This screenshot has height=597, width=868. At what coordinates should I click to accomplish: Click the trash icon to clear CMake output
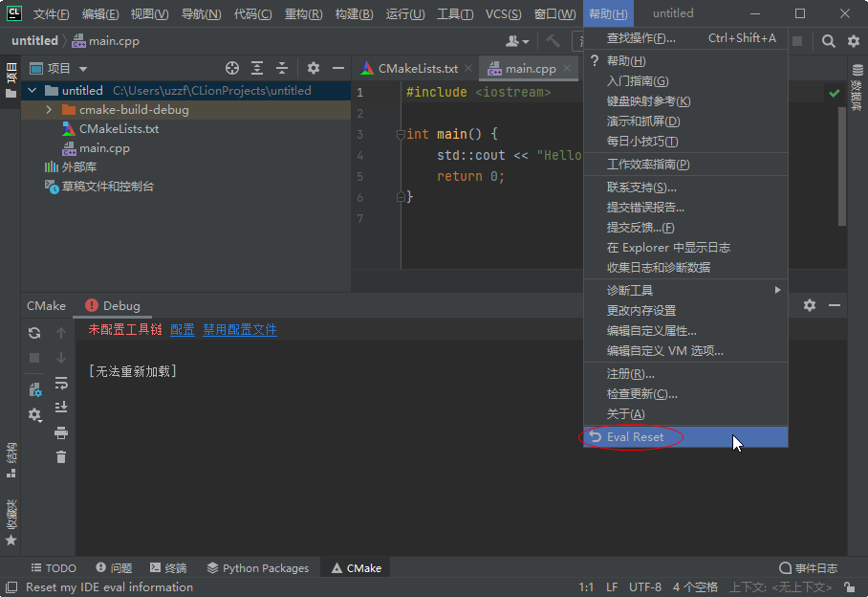coord(61,457)
